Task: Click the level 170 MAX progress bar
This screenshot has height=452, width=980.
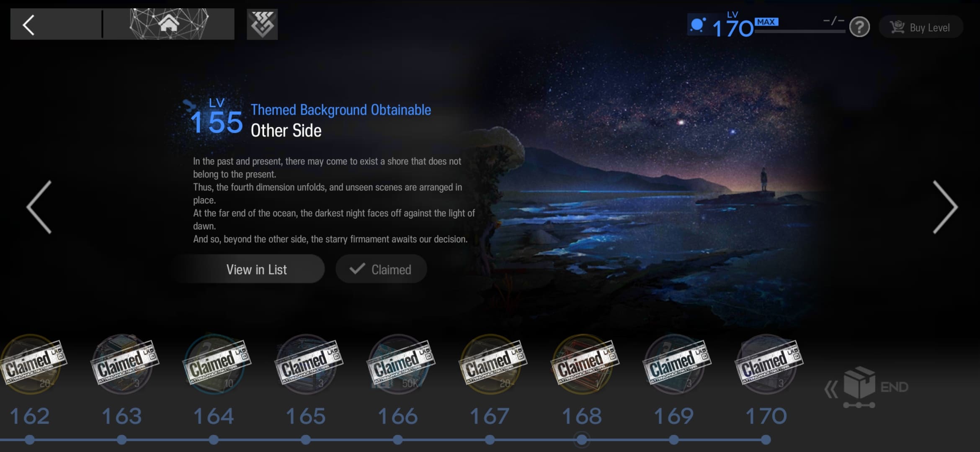Action: [799, 31]
